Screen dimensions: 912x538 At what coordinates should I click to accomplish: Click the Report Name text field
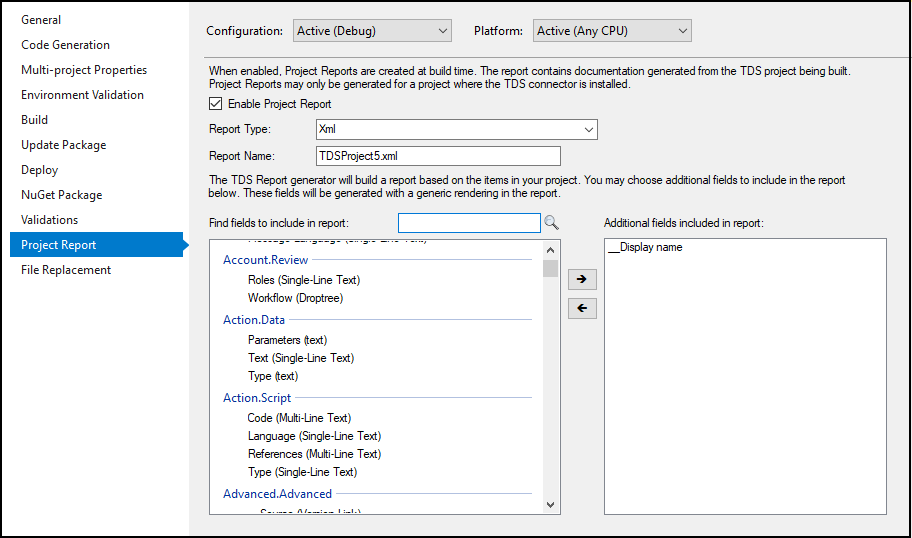click(x=437, y=156)
